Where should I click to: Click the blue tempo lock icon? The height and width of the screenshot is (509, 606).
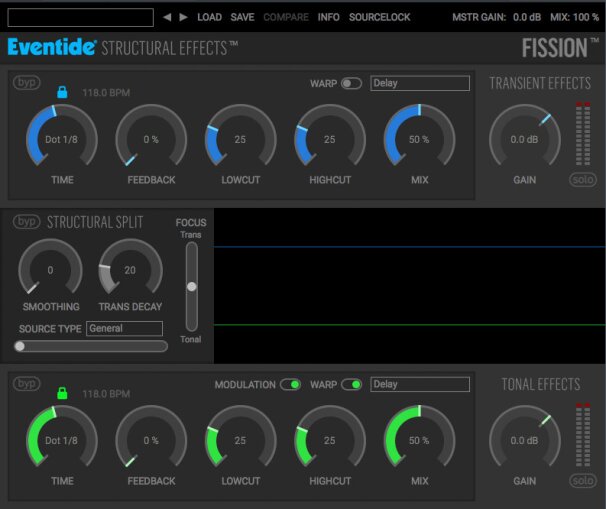[61, 92]
